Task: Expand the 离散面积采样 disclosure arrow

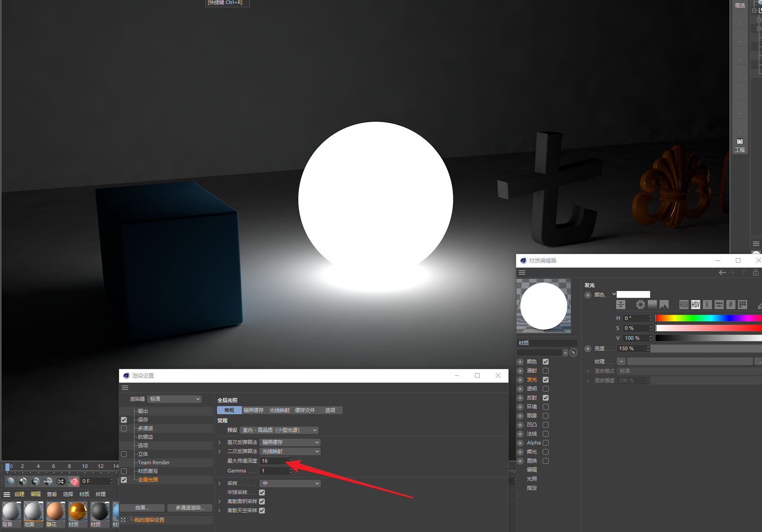Action: (220, 501)
